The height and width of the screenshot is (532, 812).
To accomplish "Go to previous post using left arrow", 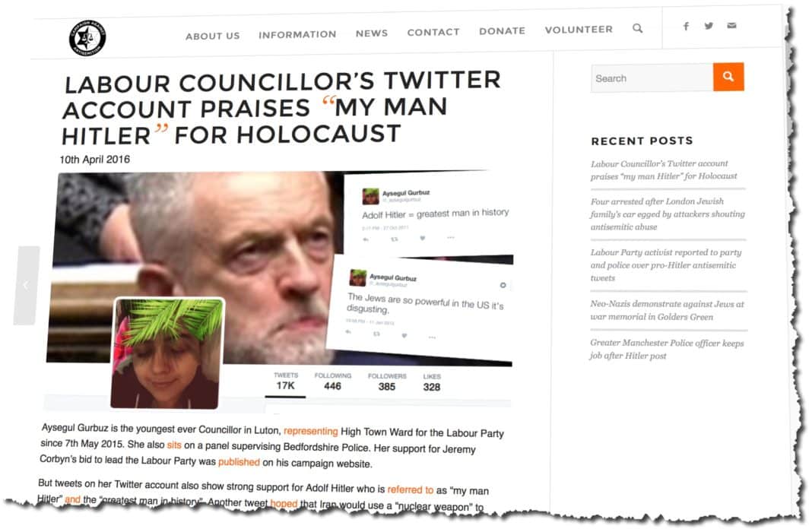I will (x=27, y=285).
